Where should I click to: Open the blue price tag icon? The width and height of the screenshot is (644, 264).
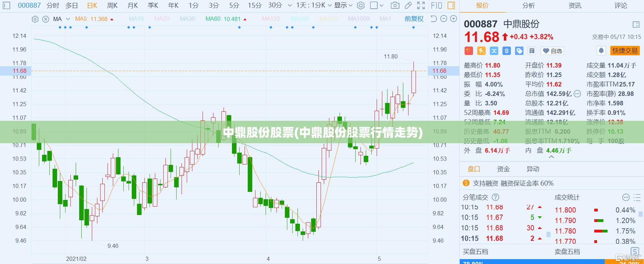point(519,51)
